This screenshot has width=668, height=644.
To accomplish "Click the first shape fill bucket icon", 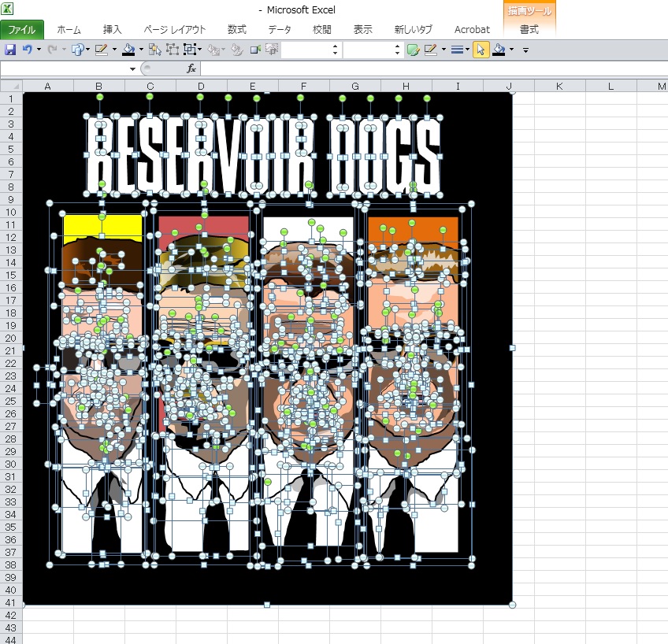I will click(128, 50).
